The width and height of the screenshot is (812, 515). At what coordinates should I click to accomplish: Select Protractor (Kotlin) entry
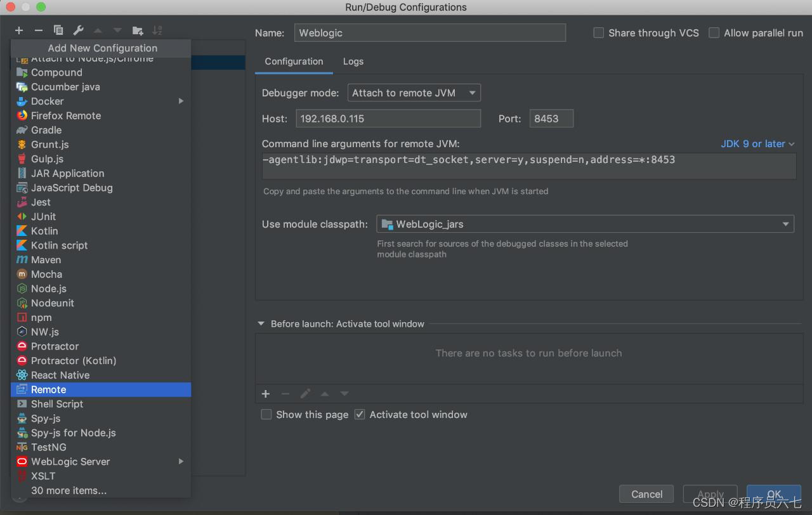[101, 361]
